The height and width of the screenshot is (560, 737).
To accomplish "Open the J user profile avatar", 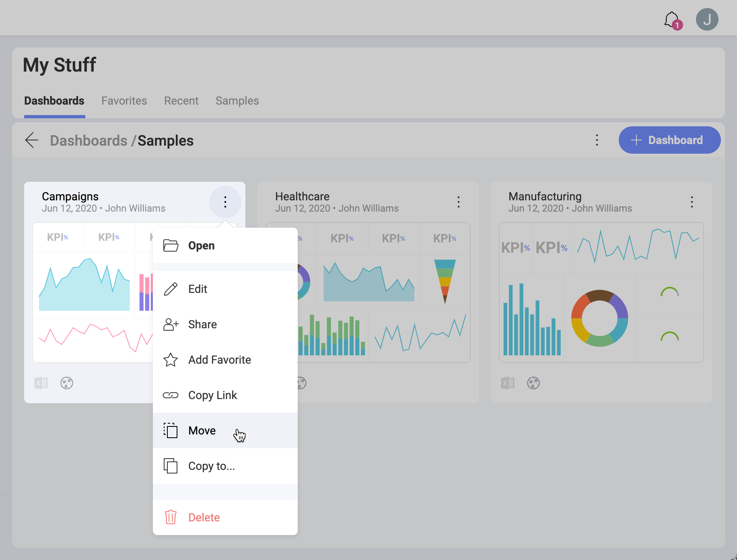I will click(707, 19).
